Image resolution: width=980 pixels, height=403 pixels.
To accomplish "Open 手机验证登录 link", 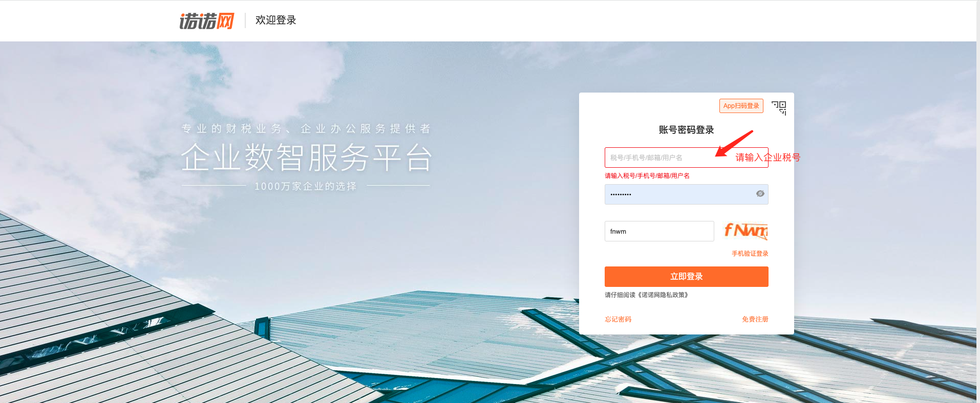I will [750, 254].
